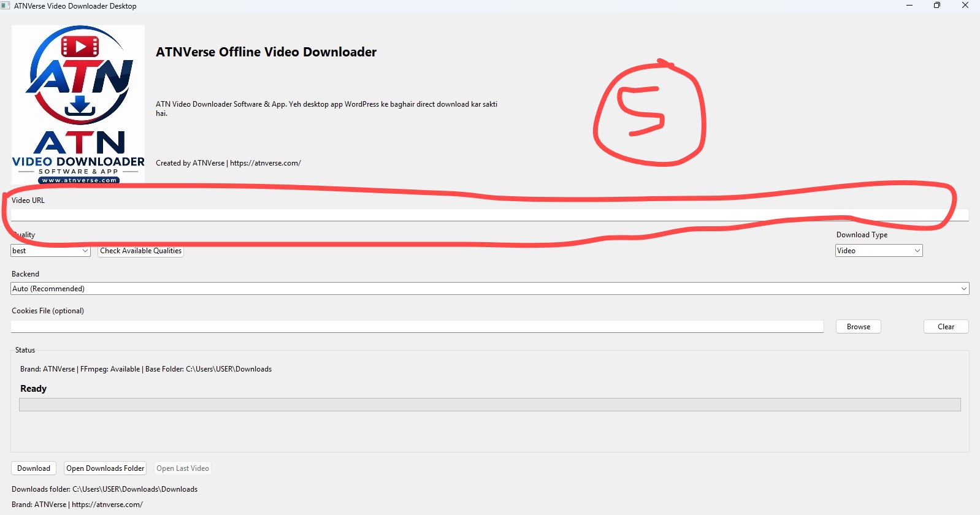Click the ATNVerse Offline Video Downloader heading
Viewport: 980px width, 515px height.
click(x=266, y=52)
